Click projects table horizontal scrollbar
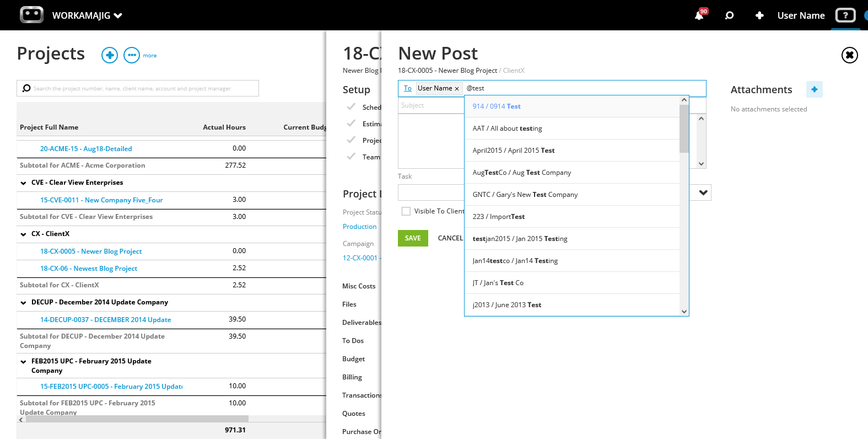Viewport: 868px width, 439px height. coord(137,419)
